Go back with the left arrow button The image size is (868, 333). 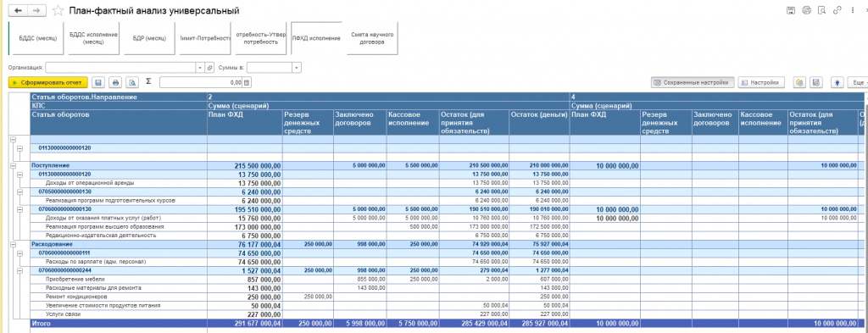click(x=19, y=10)
